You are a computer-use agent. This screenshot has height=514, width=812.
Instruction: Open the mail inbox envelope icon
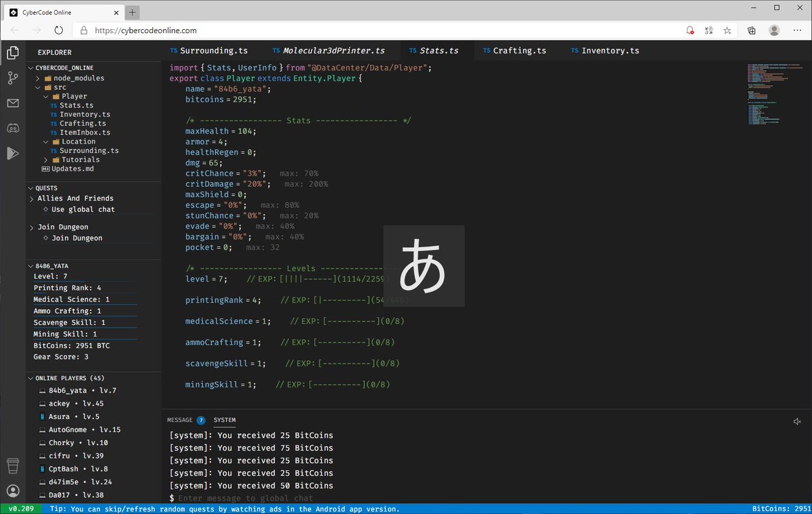point(12,103)
